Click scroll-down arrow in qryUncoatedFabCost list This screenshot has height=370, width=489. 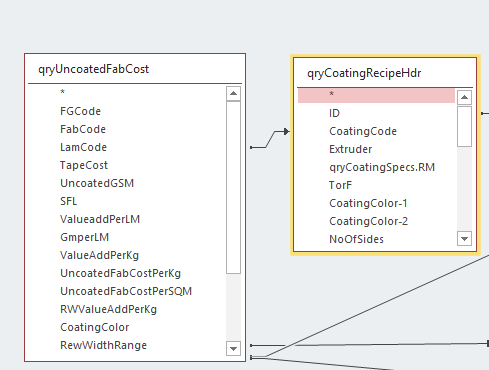coord(233,349)
